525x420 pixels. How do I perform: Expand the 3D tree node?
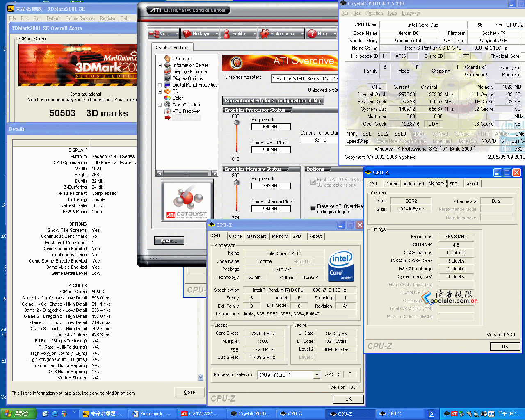[160, 91]
